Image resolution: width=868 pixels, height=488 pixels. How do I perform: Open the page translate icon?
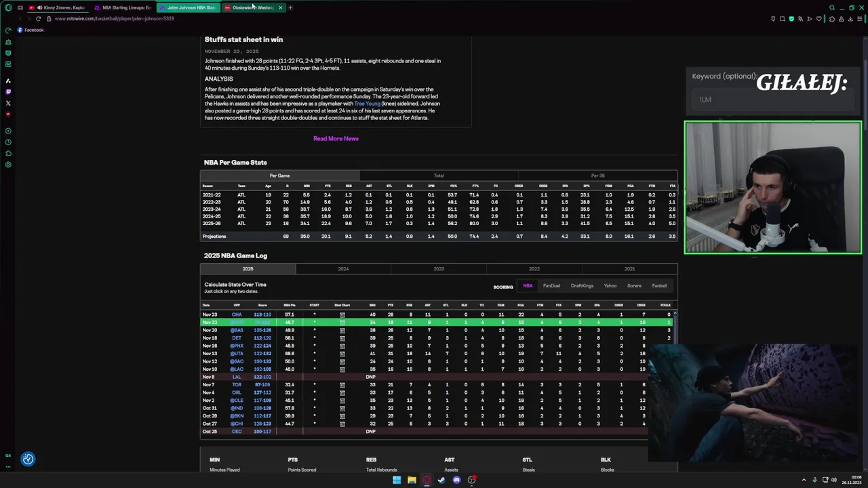click(800, 18)
